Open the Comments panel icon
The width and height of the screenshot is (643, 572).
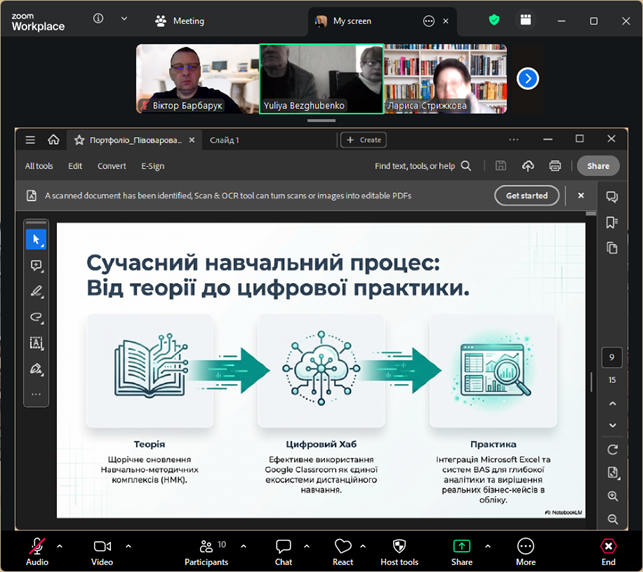[612, 197]
